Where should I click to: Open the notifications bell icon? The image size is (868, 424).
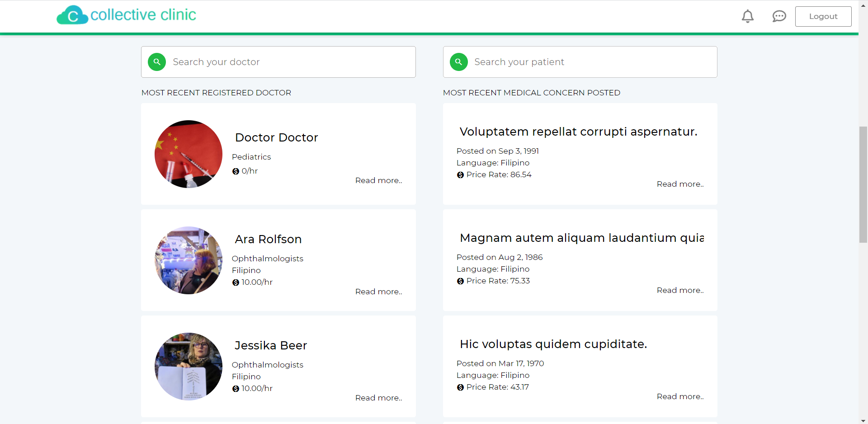pyautogui.click(x=748, y=16)
